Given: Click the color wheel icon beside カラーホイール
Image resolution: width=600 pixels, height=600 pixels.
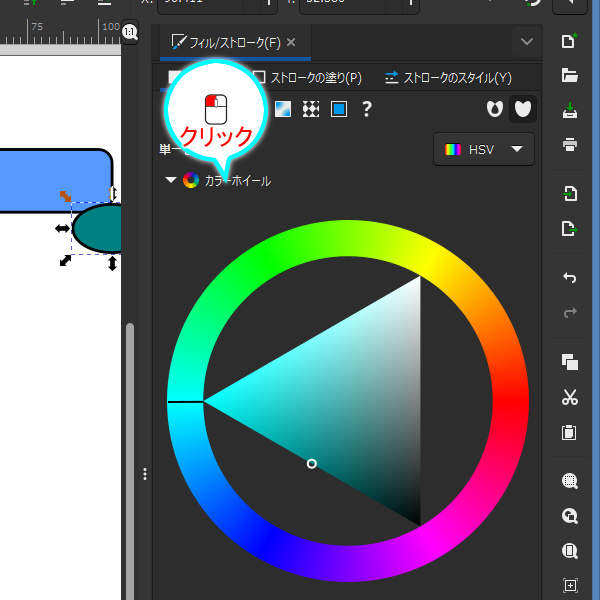Looking at the screenshot, I should click(x=191, y=180).
